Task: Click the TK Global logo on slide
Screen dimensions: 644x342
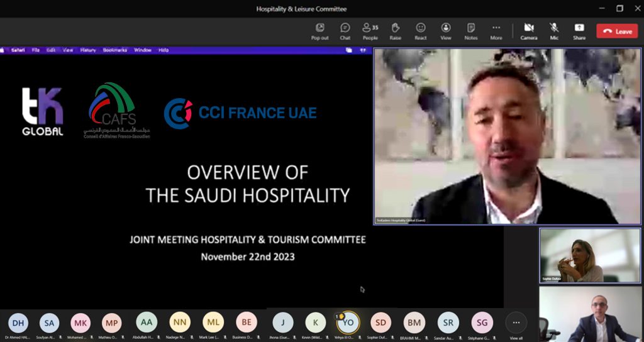Action: pyautogui.click(x=43, y=111)
